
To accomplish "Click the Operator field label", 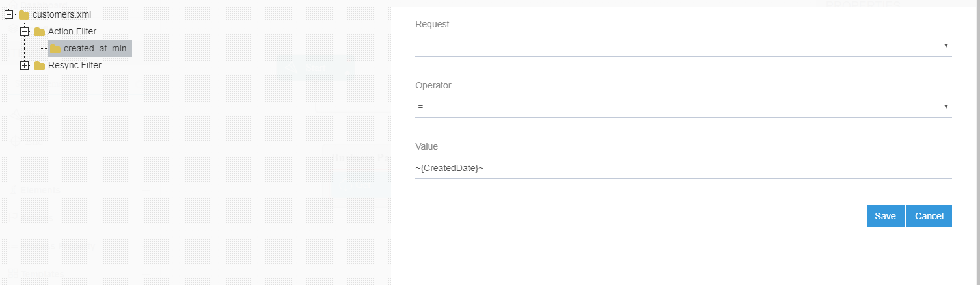I will point(433,85).
